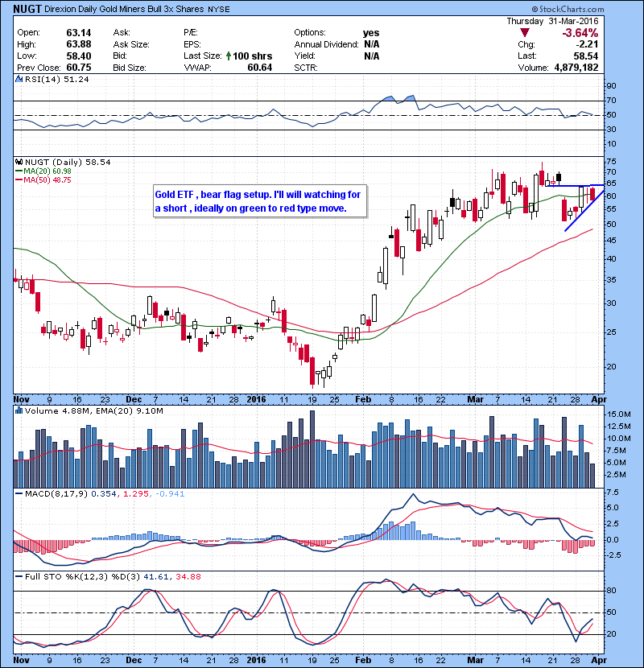Click the MACD signal value 1.295
Viewport: 644px width, 668px height.
tap(135, 494)
